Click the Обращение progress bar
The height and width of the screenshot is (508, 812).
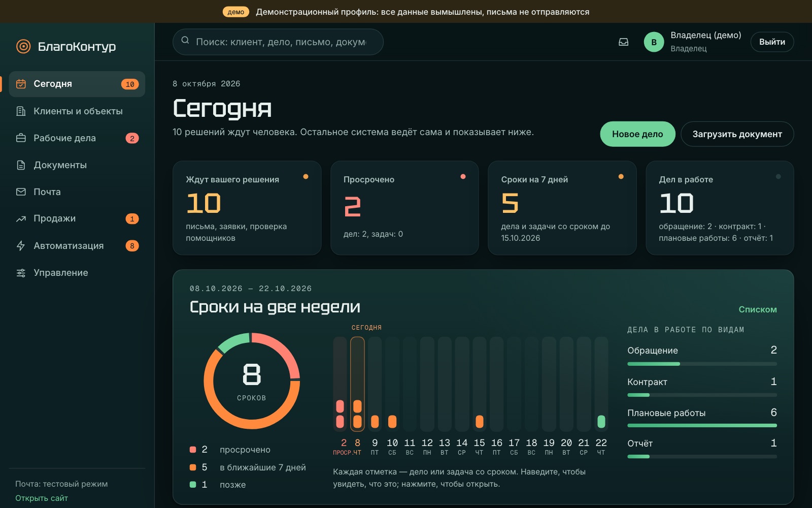point(702,364)
